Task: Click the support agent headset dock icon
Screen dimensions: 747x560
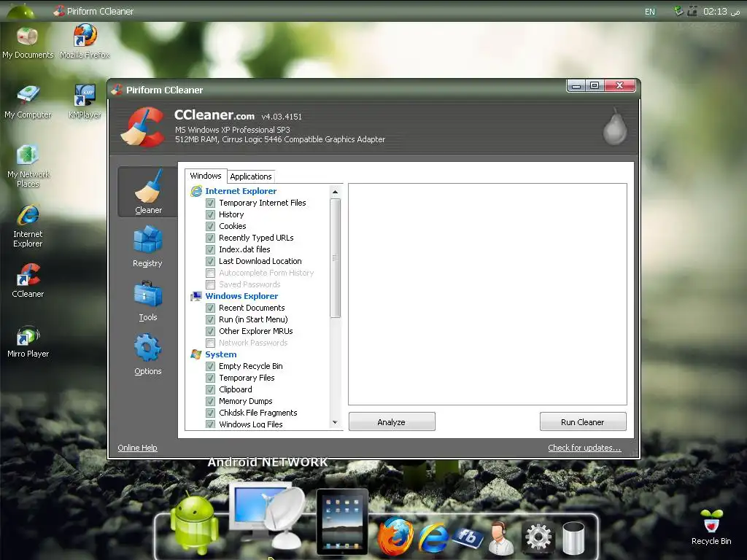Action: click(500, 538)
